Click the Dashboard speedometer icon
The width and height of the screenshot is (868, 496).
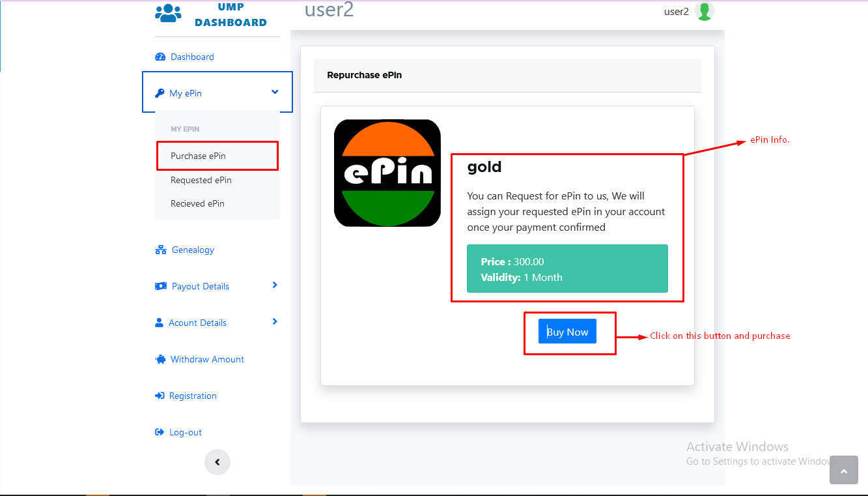coord(160,57)
